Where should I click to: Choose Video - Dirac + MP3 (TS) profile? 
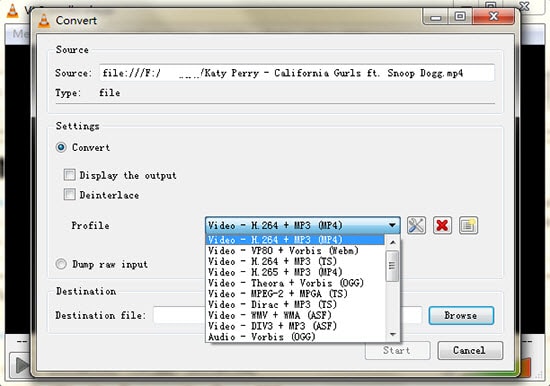point(295,305)
